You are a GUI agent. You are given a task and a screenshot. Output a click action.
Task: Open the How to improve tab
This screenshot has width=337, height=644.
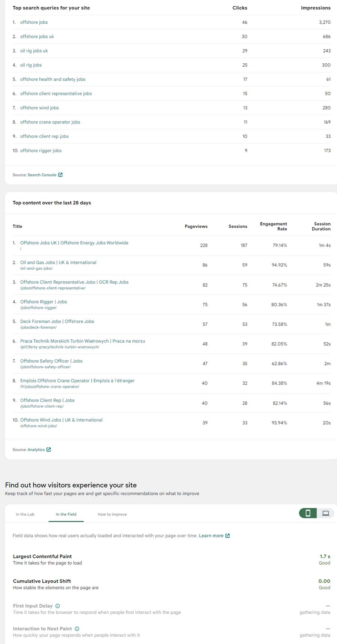112,514
